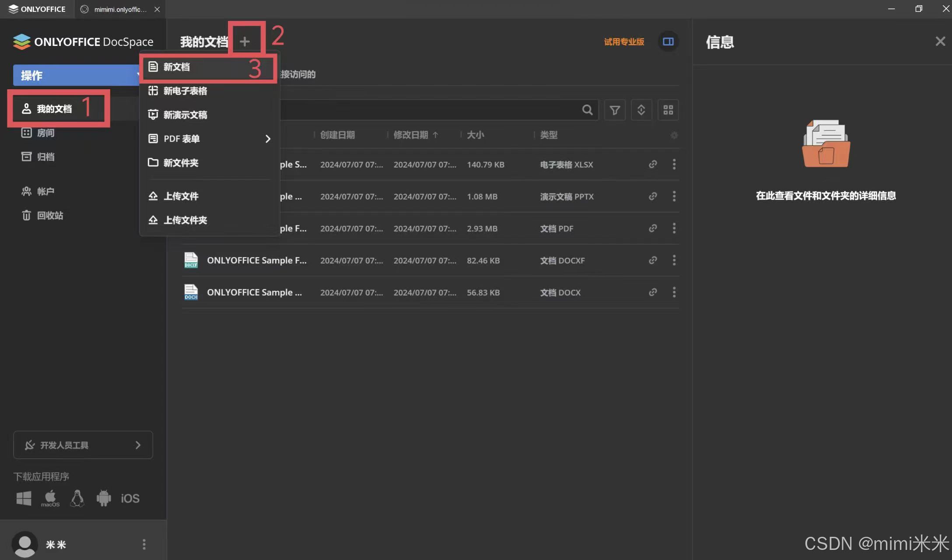Select 新文档 from the create menu

point(209,67)
